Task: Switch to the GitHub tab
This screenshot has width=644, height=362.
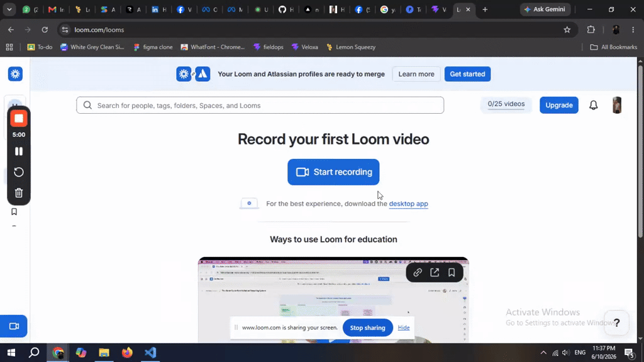Action: click(286, 9)
